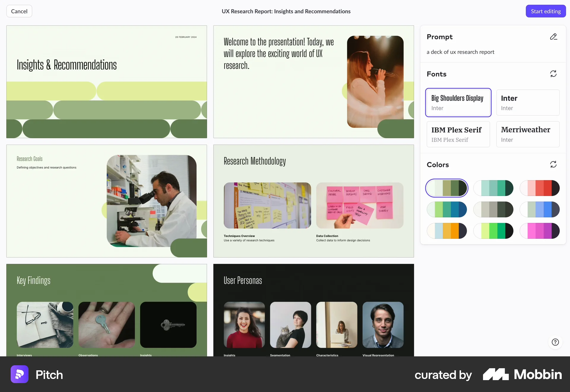The image size is (570, 392).
Task: Cancel the presentation generation
Action: (x=19, y=11)
